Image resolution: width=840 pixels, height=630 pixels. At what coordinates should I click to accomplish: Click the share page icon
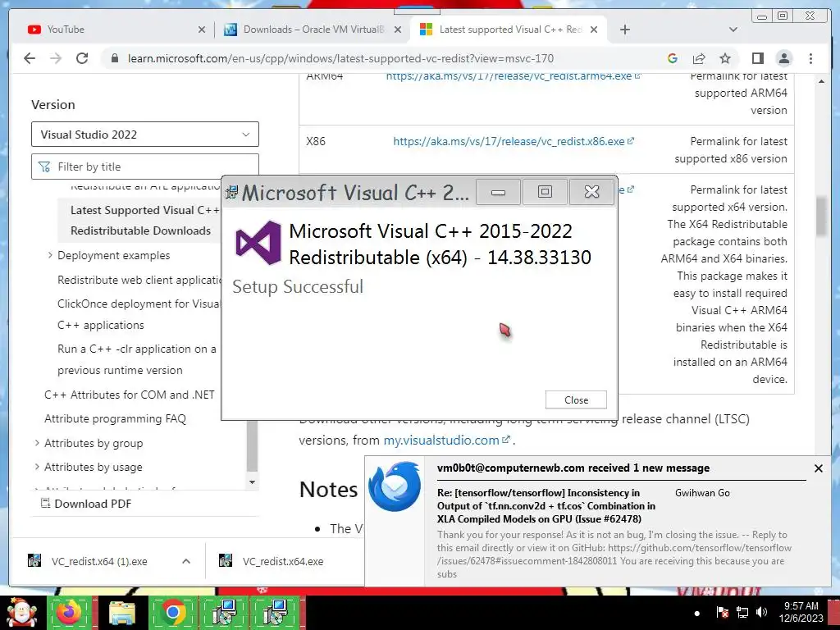(699, 58)
